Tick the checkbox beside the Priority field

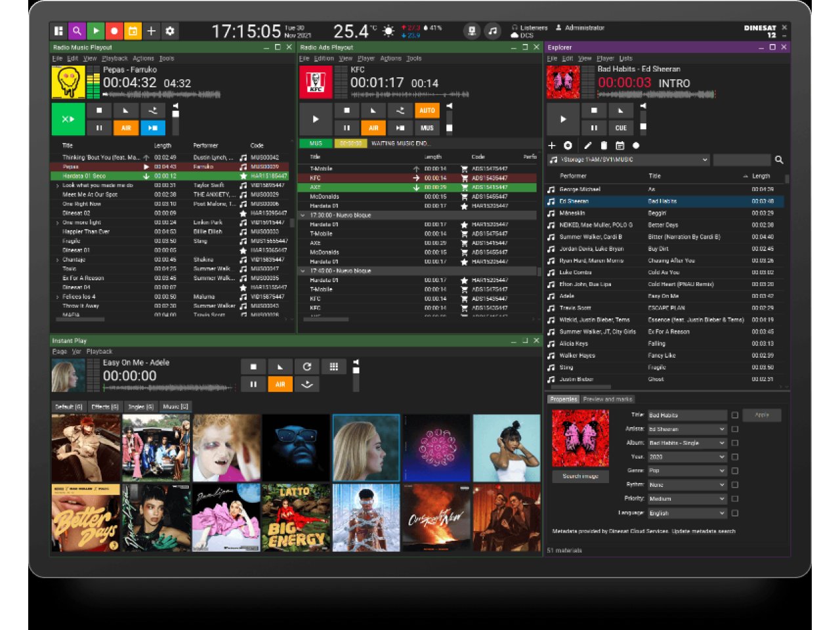point(735,499)
